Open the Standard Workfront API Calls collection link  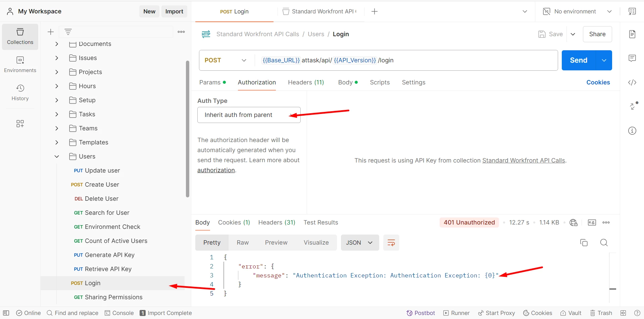point(524,161)
